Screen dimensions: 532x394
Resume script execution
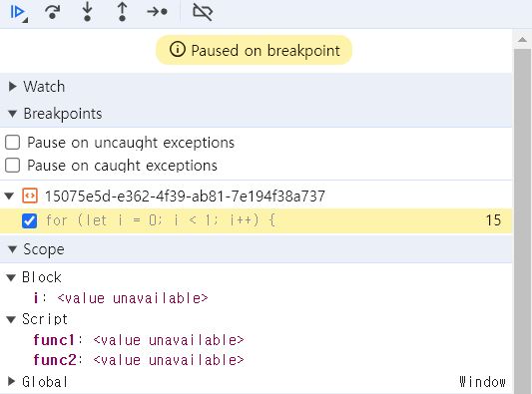[x=18, y=12]
